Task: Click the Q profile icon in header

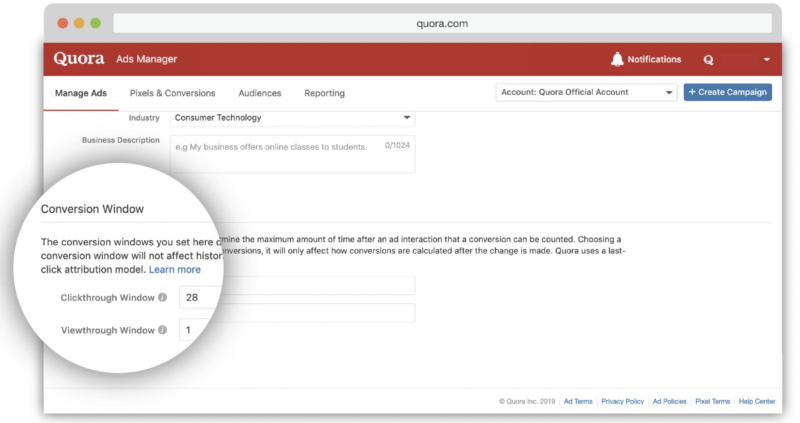Action: pos(708,60)
